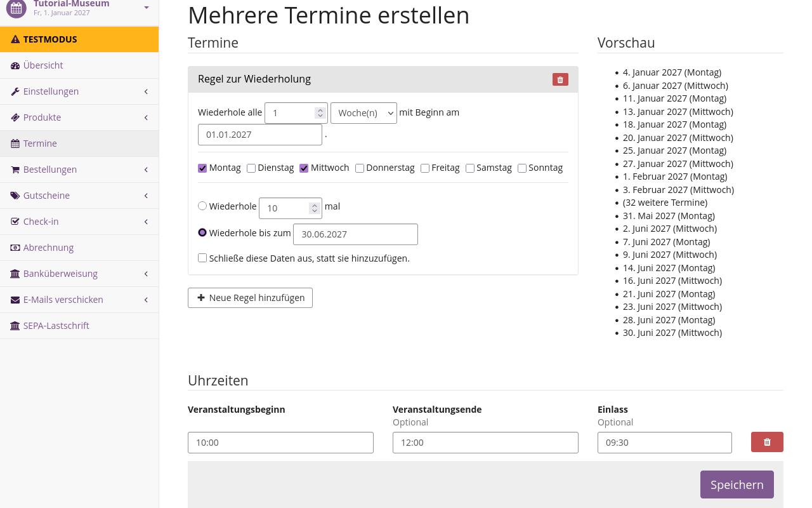The image size is (812, 508).
Task: Check the Donnerstag weekday checkbox
Action: [x=360, y=168]
